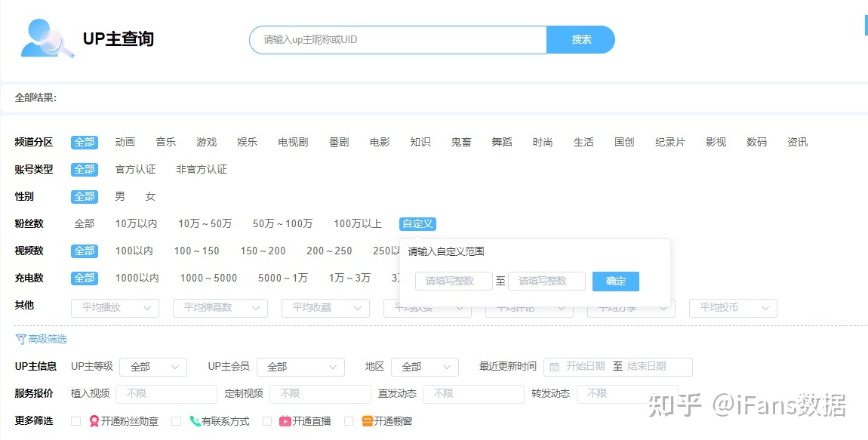Click calendar icon in 最近更新时间 field
The width and height of the screenshot is (868, 440).
[555, 367]
